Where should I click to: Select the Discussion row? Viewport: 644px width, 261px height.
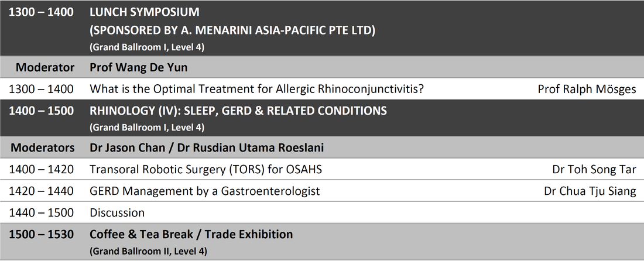click(x=322, y=212)
